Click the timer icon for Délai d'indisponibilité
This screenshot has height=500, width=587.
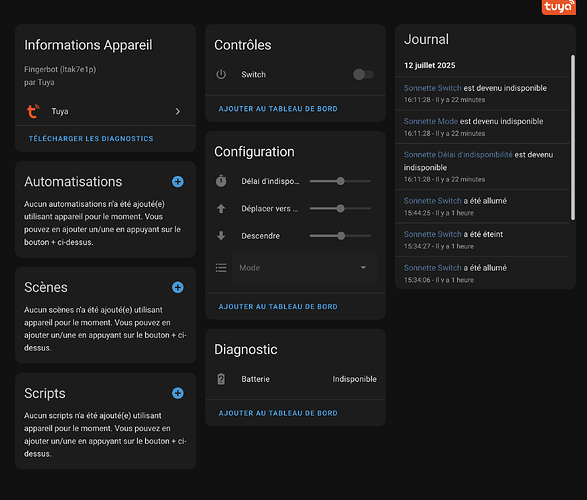click(221, 181)
